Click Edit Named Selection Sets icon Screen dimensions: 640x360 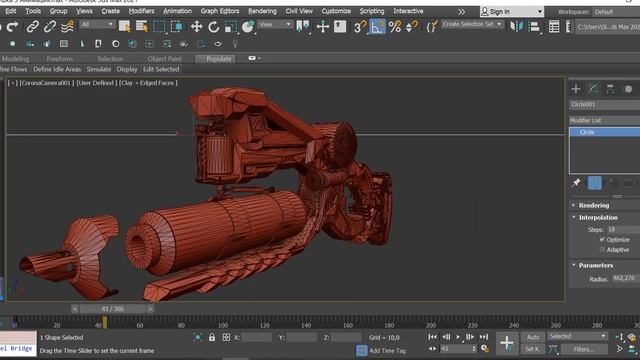(x=431, y=27)
